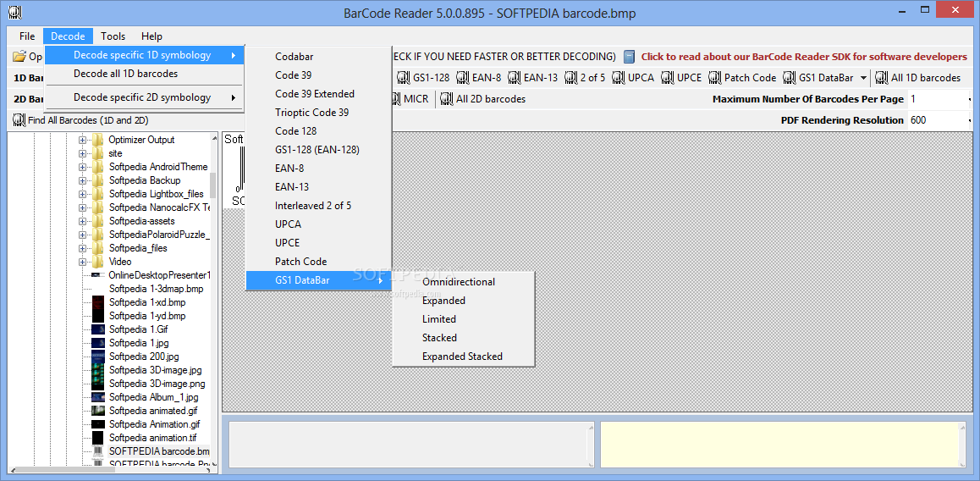Expand the site folder node

click(82, 153)
